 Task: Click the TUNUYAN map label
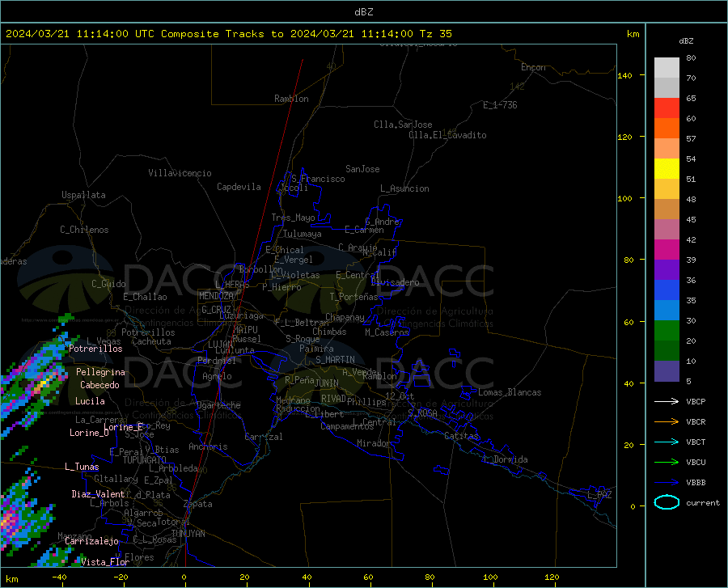pos(188,534)
